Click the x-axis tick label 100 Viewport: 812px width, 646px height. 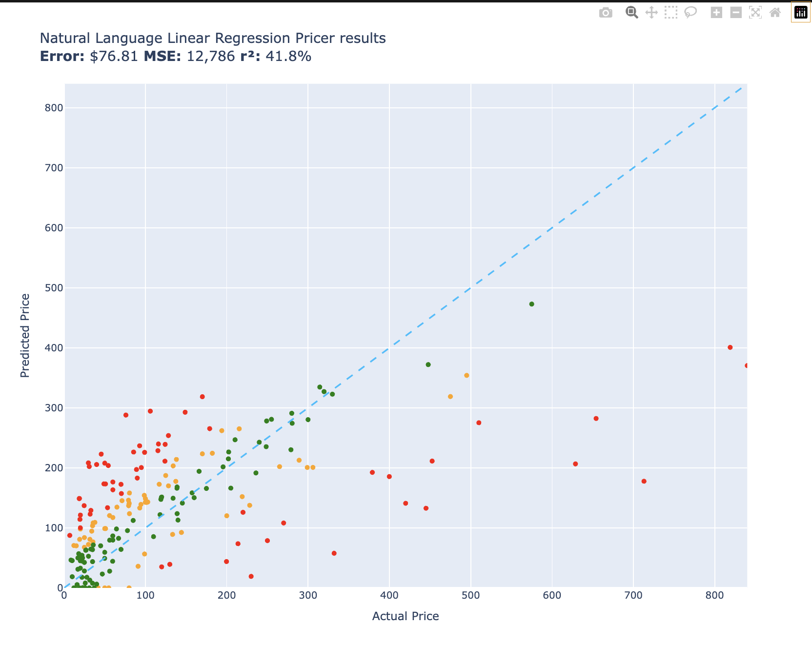[145, 595]
